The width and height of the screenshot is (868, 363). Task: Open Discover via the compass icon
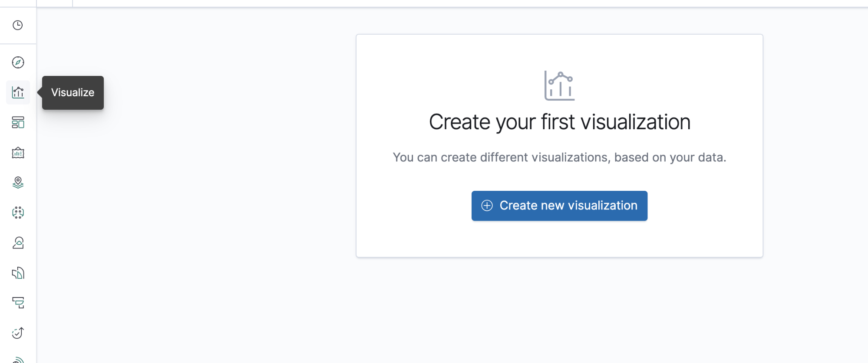[x=18, y=62]
